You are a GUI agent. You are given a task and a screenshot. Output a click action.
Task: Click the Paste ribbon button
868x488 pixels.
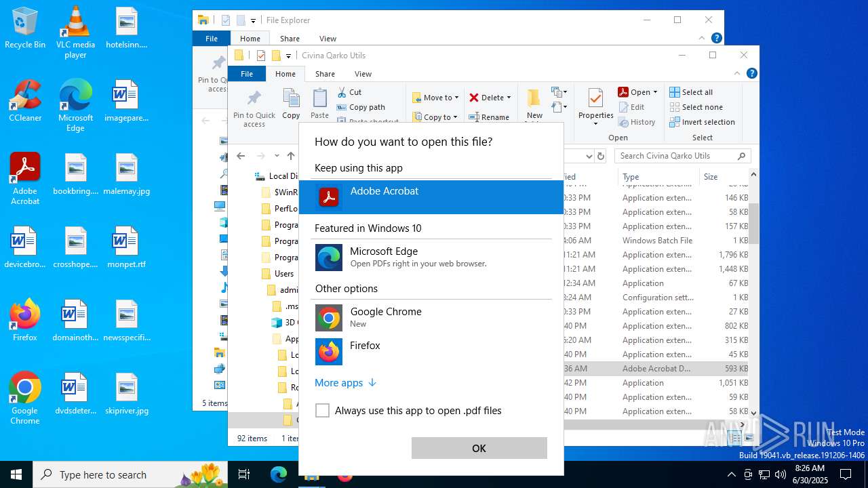319,104
